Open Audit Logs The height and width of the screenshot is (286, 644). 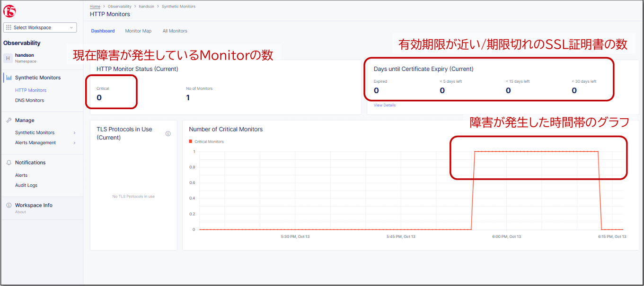pyautogui.click(x=26, y=185)
